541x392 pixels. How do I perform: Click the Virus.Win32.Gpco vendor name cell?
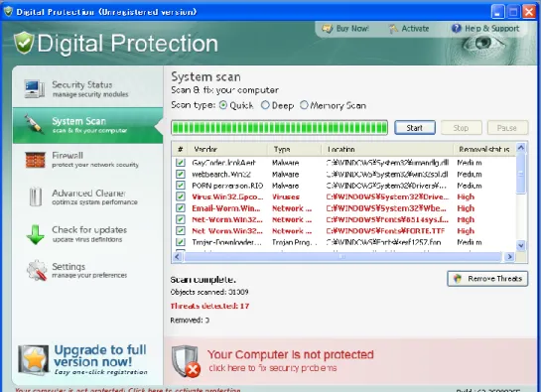coord(227,196)
